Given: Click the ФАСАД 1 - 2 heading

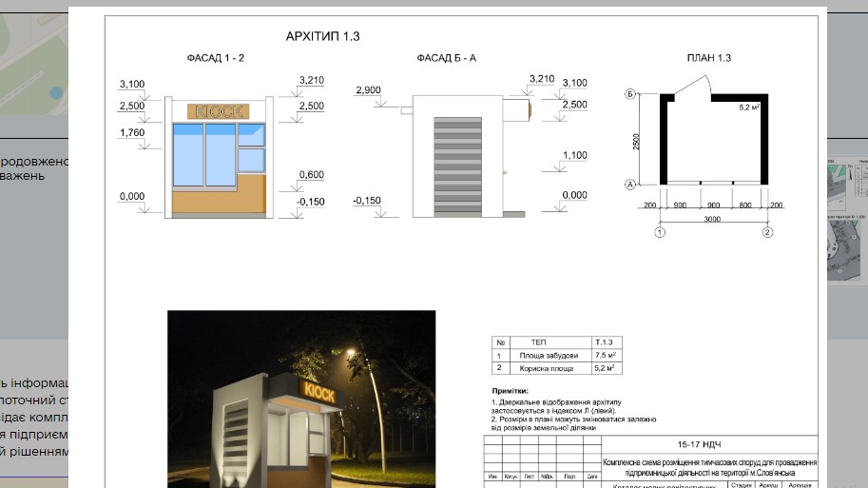Looking at the screenshot, I should pos(216,58).
